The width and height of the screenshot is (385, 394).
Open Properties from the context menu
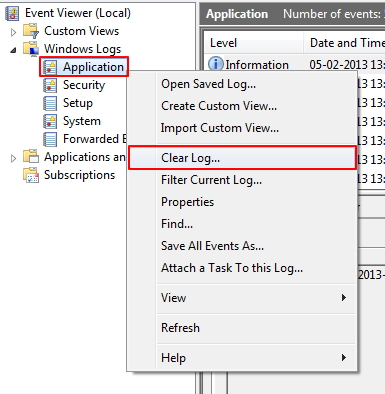tap(242, 202)
